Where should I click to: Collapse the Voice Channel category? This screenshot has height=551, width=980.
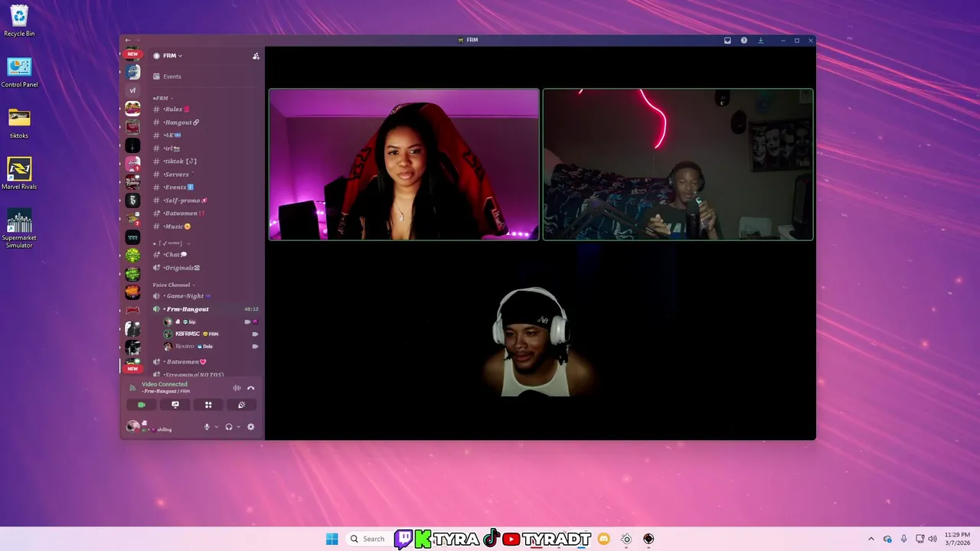174,285
